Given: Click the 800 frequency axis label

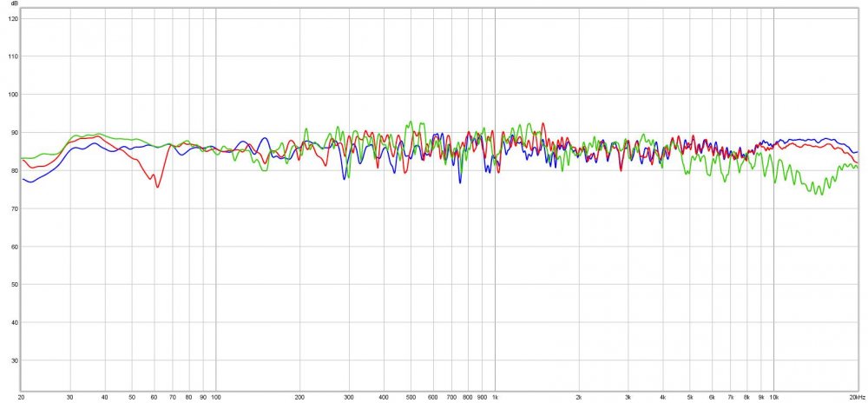Looking at the screenshot, I should (468, 398).
